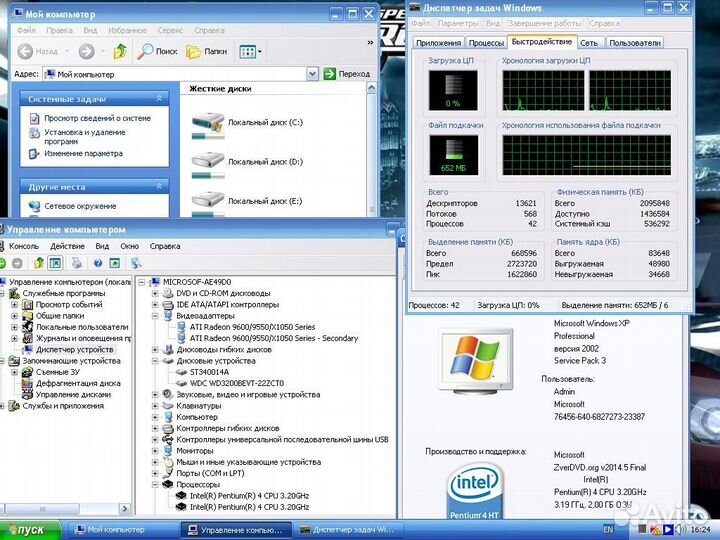Open Сервис menu in My Computer

[170, 30]
